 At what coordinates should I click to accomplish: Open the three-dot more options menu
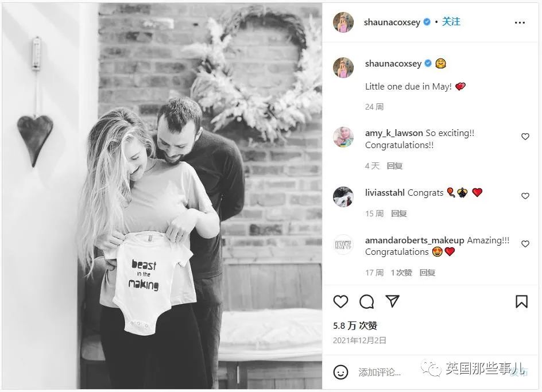(520, 23)
